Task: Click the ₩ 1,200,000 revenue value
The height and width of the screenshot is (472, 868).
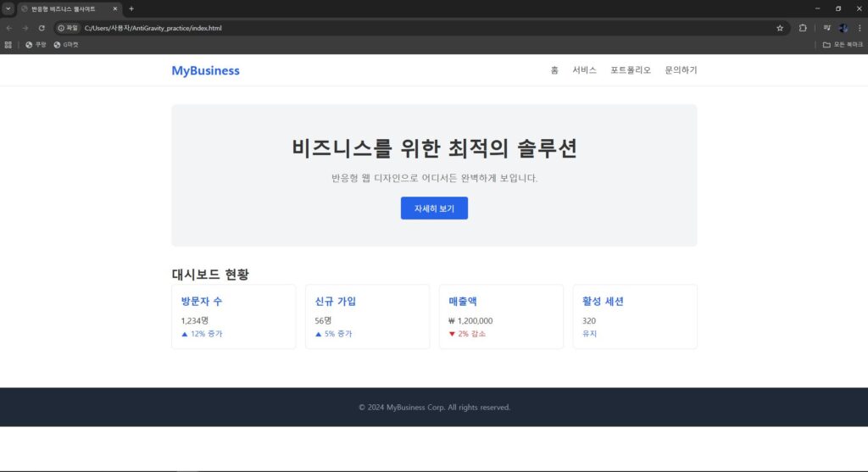Action: pyautogui.click(x=470, y=320)
